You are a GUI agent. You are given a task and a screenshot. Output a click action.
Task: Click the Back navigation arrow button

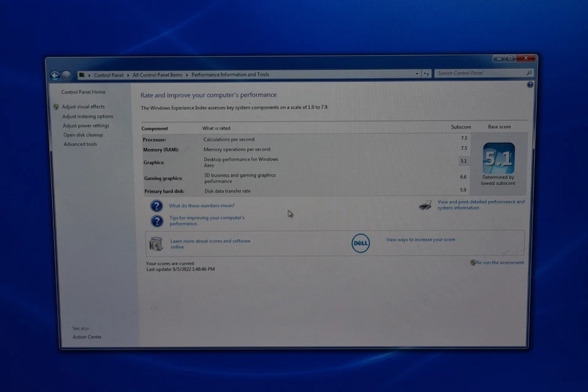coord(55,75)
